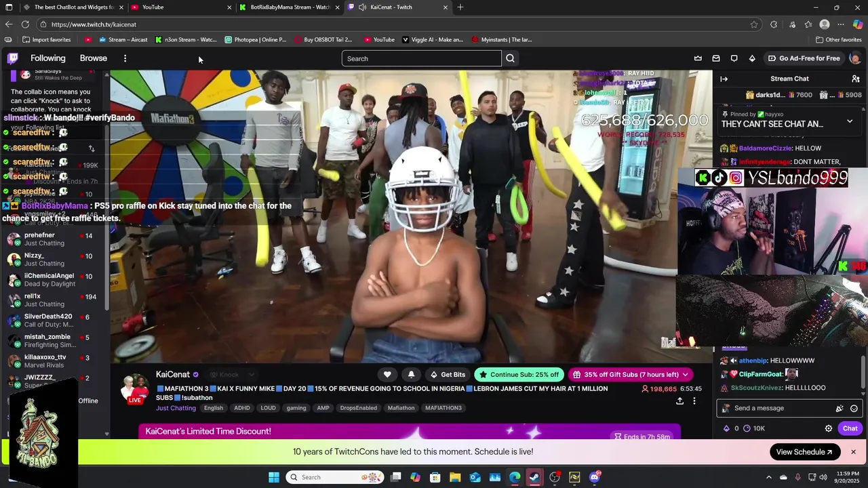Refresh the page in browser
The height and width of the screenshot is (488, 868).
[25, 24]
